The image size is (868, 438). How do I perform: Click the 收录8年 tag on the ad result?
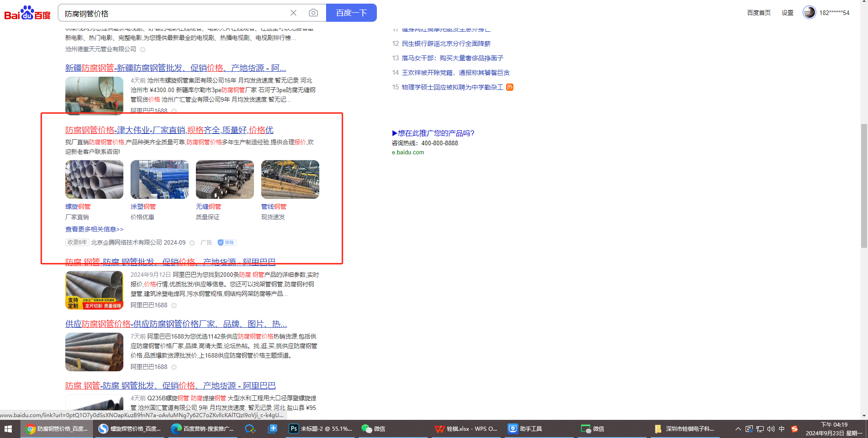click(77, 243)
